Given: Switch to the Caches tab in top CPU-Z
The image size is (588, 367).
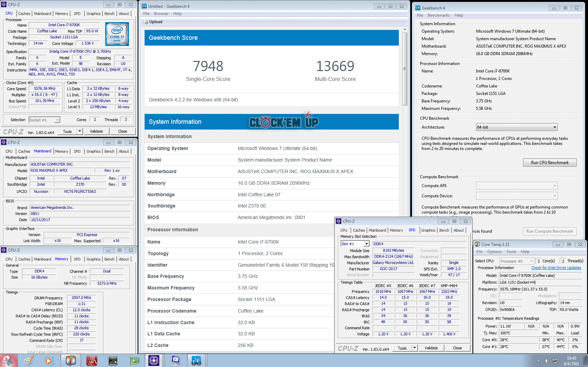Looking at the screenshot, I should [24, 14].
